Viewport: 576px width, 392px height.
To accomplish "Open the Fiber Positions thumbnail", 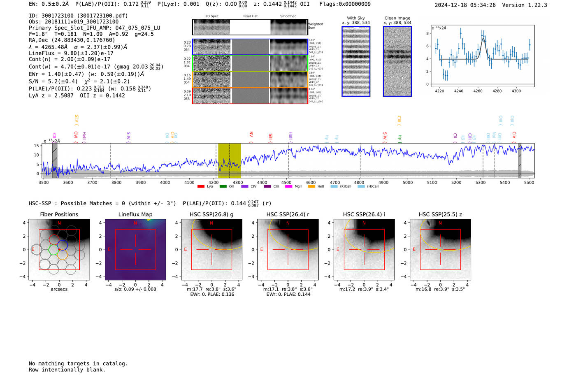I will (x=59, y=250).
